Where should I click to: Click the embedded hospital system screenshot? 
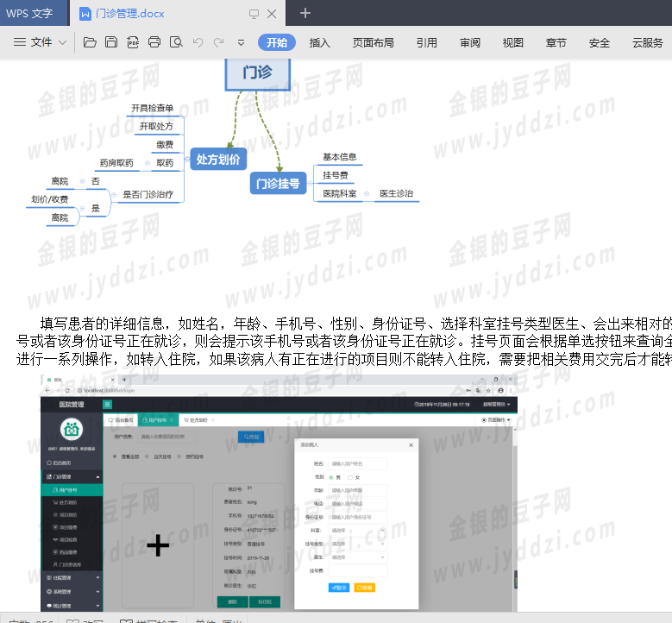[279, 493]
